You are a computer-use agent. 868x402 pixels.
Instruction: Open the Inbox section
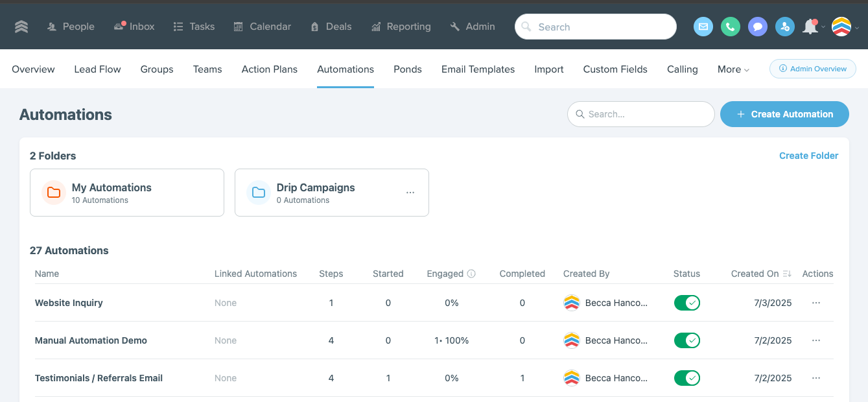(x=134, y=27)
